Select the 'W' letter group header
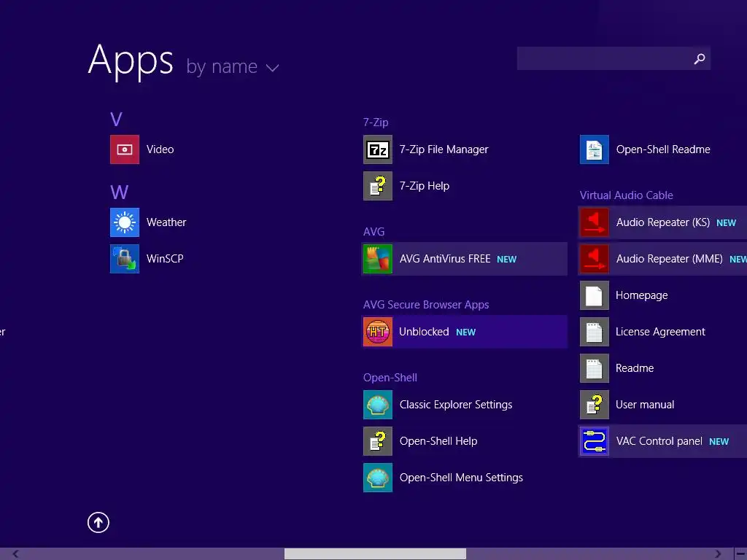The height and width of the screenshot is (560, 747). click(119, 192)
